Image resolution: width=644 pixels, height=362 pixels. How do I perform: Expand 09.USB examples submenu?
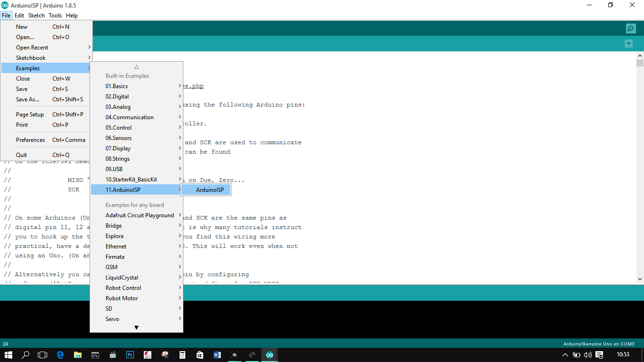click(x=136, y=169)
